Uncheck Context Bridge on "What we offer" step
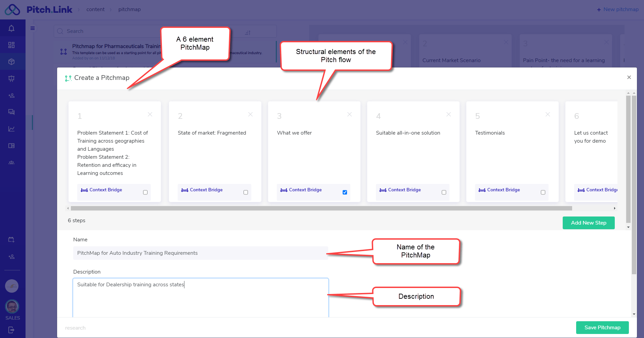 coord(345,192)
